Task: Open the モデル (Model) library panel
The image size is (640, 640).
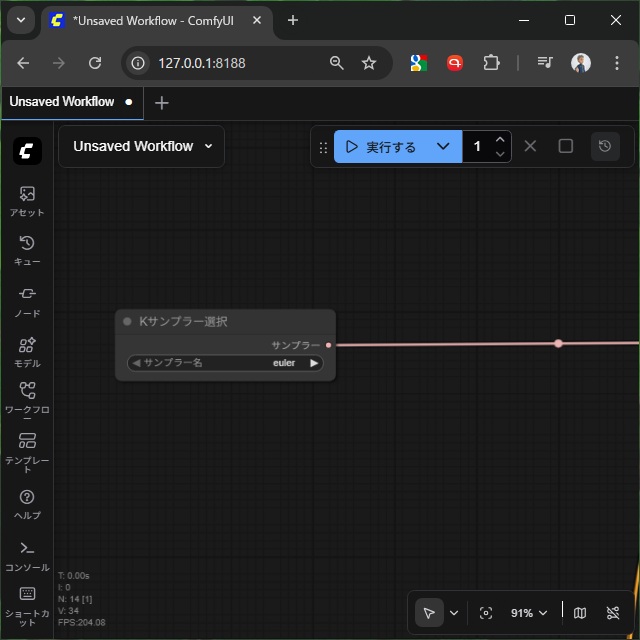Action: tap(27, 351)
